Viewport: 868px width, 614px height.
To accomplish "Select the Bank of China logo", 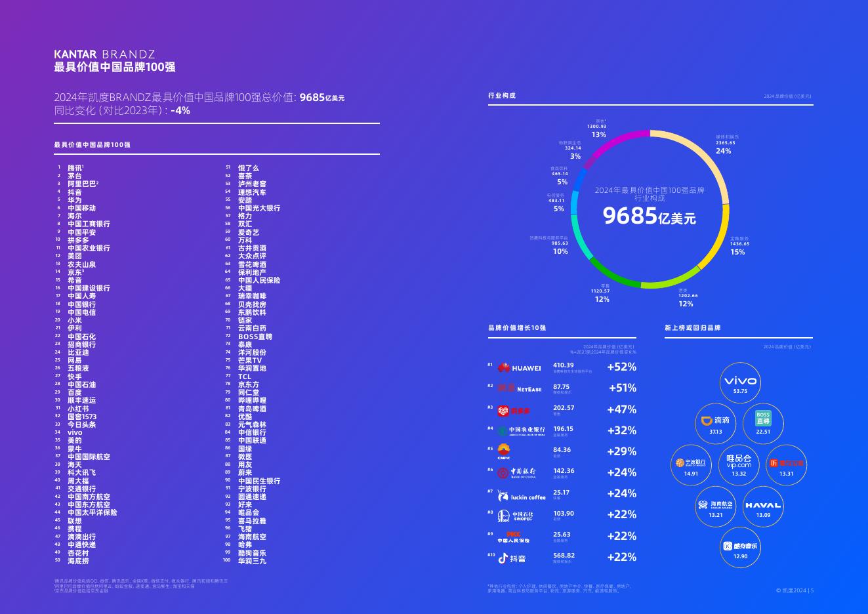I will [516, 473].
